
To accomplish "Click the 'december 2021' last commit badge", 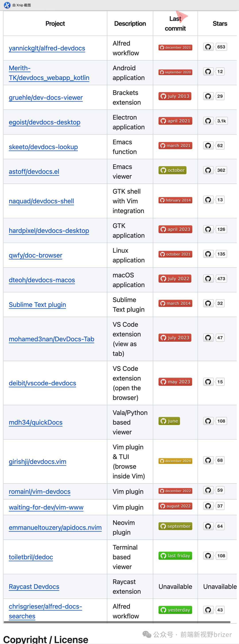I will point(175,48).
